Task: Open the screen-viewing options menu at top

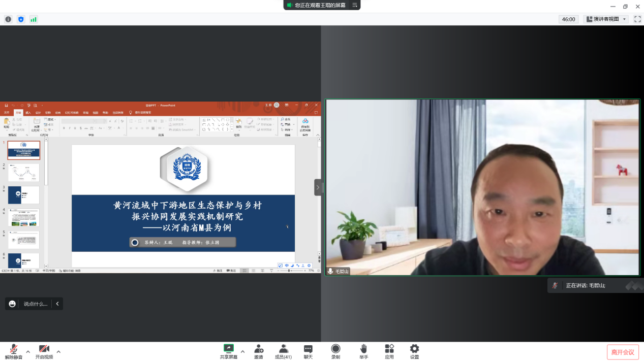Action: coord(355,5)
